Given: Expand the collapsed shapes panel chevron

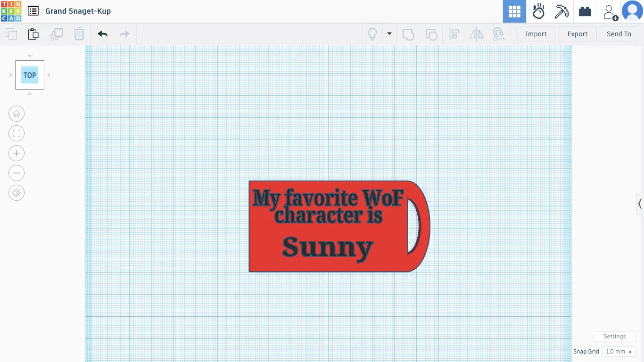Looking at the screenshot, I should [640, 204].
